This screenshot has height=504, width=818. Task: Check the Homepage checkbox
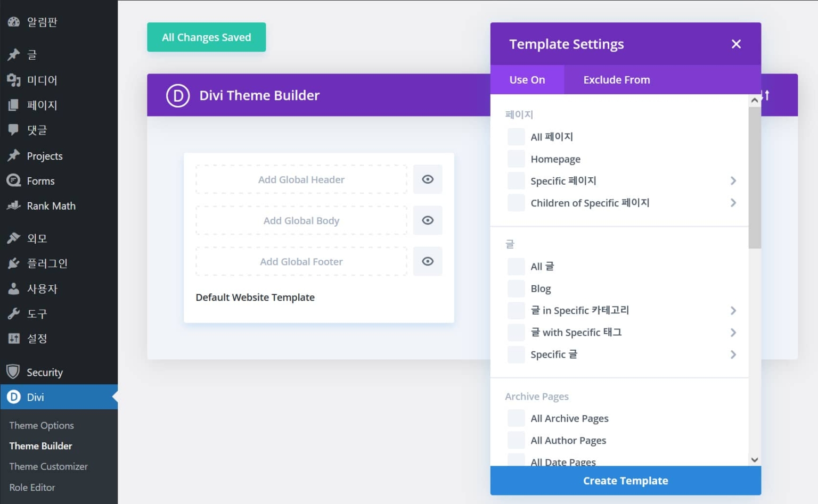click(516, 159)
